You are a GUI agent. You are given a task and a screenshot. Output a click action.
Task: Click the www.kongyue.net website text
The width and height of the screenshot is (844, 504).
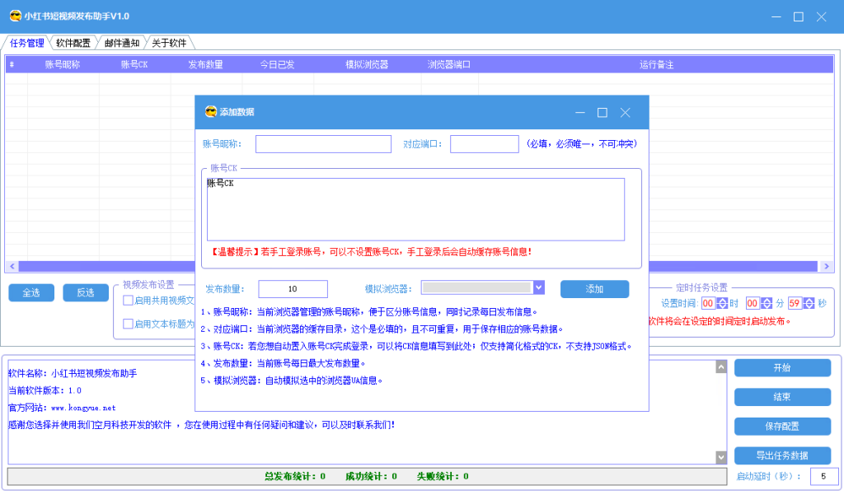[83, 408]
